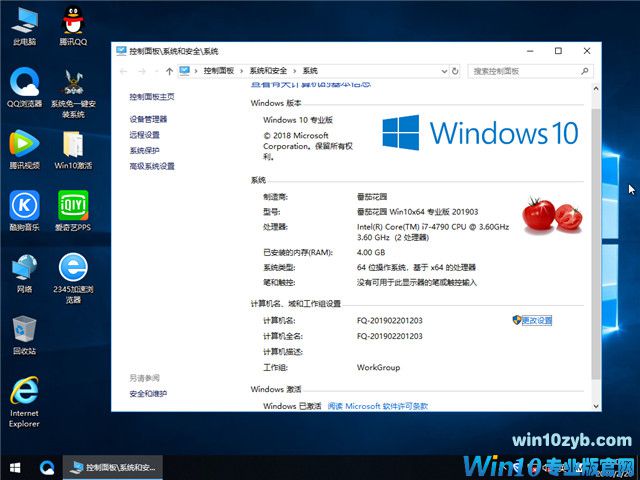Go back using the back arrow
Image resolution: width=640 pixels, height=480 pixels.
click(x=123, y=71)
